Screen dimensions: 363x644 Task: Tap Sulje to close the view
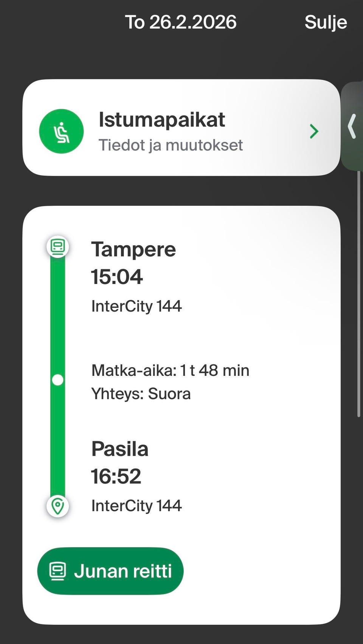pos(326,22)
